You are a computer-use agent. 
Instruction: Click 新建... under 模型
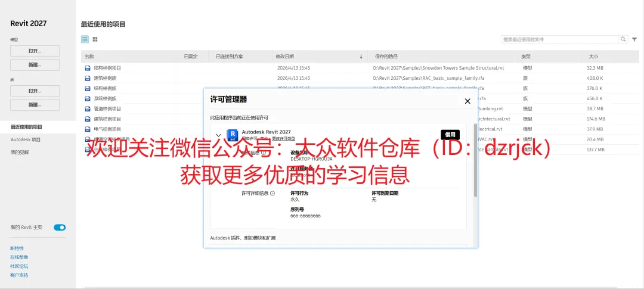click(x=35, y=65)
